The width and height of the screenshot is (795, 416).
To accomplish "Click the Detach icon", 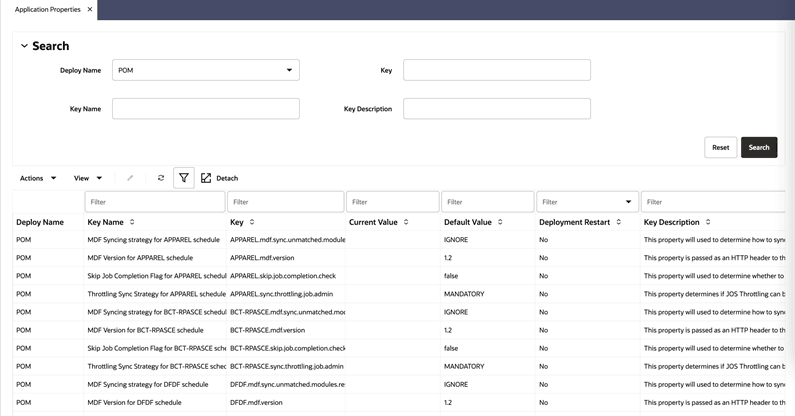I will tap(206, 178).
